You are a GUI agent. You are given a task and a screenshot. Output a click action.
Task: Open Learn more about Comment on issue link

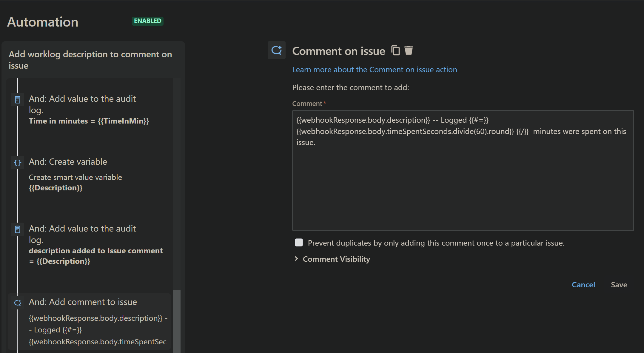coord(374,70)
